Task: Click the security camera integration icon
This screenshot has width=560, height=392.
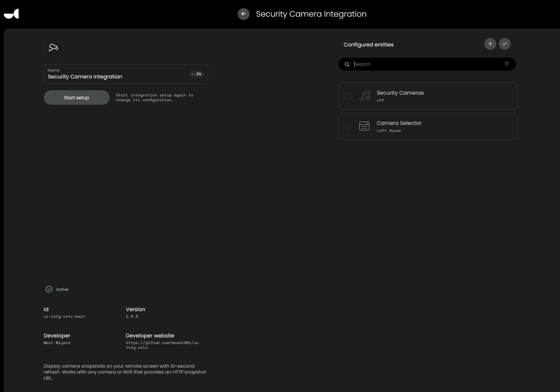Action: coord(53,48)
